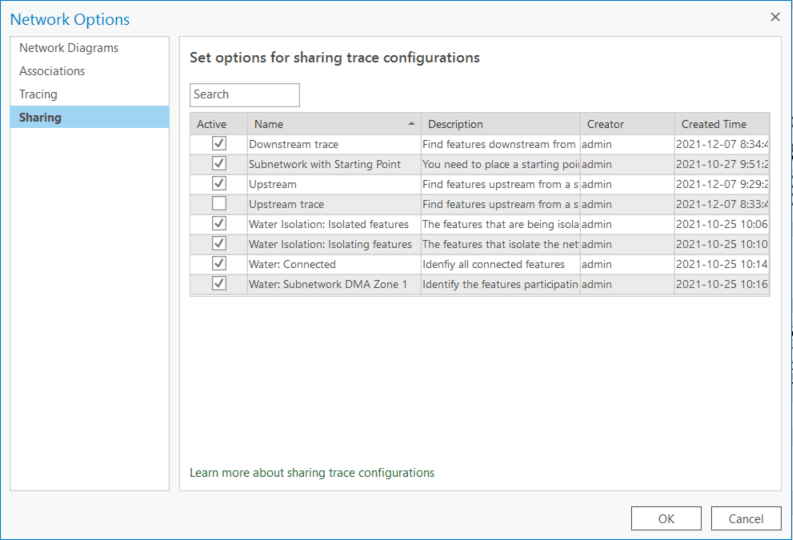Uncheck Active for Water: Subnetwork DMA Zone 1
The image size is (793, 540).
219,284
